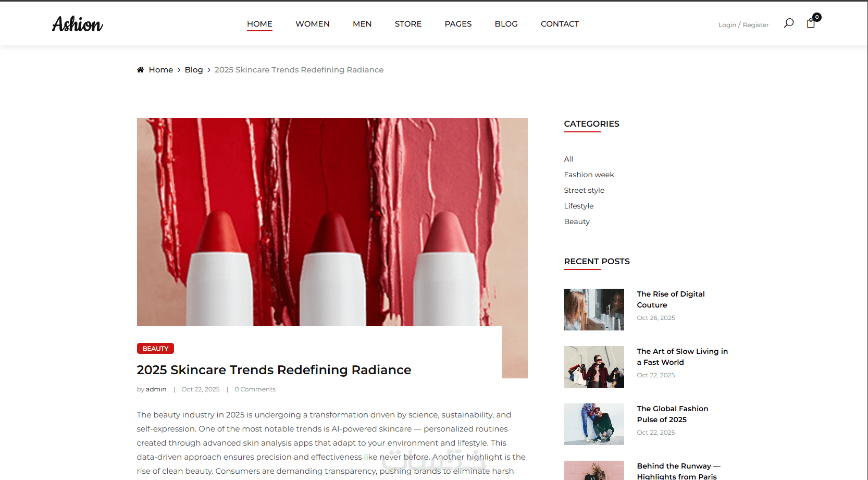868x480 pixels.
Task: Open the search magnifier icon
Action: tap(789, 23)
